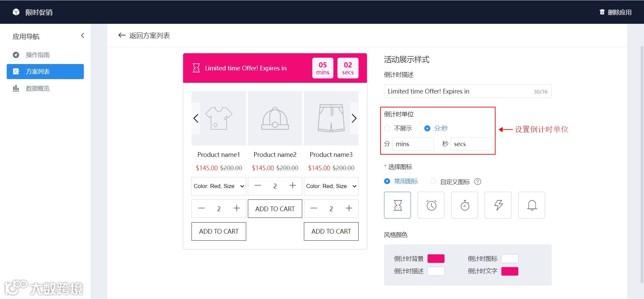The height and width of the screenshot is (299, 644).
Task: Click the hourglass icon in the pink banner
Action: point(196,68)
